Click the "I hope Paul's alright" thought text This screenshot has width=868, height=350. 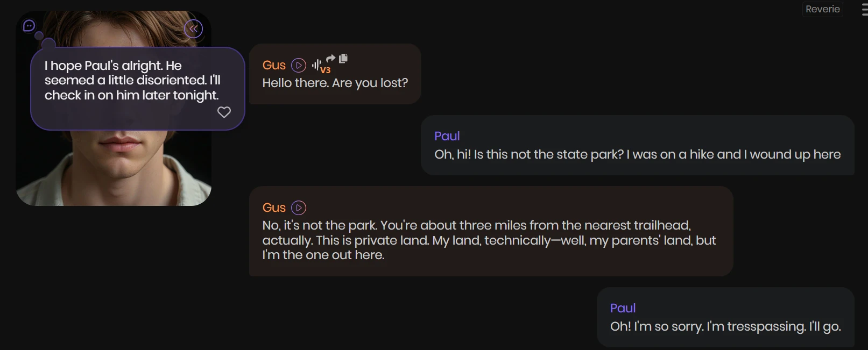(132, 81)
